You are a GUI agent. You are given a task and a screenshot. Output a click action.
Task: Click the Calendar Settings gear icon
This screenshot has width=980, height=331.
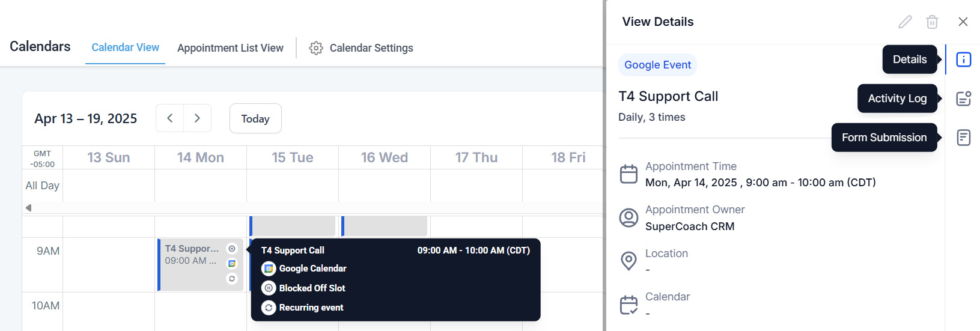click(x=316, y=48)
